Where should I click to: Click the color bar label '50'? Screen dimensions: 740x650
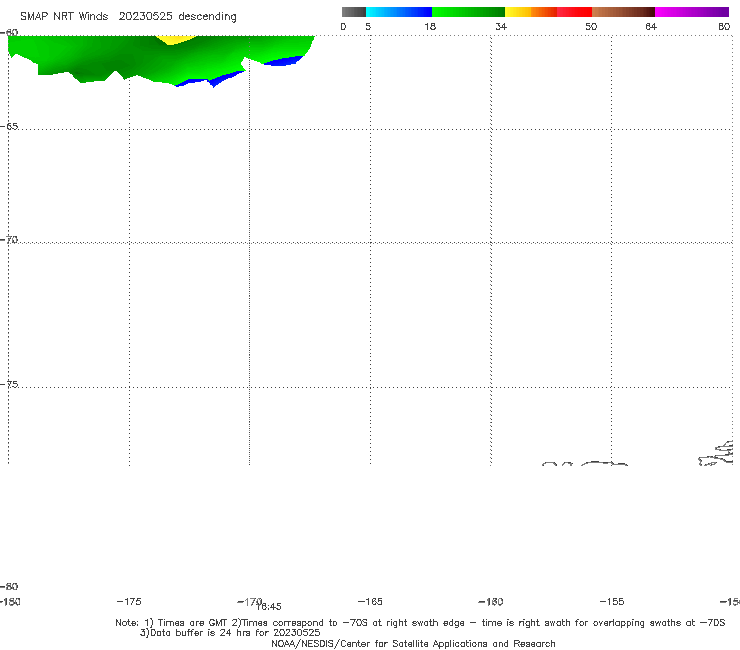pyautogui.click(x=591, y=26)
